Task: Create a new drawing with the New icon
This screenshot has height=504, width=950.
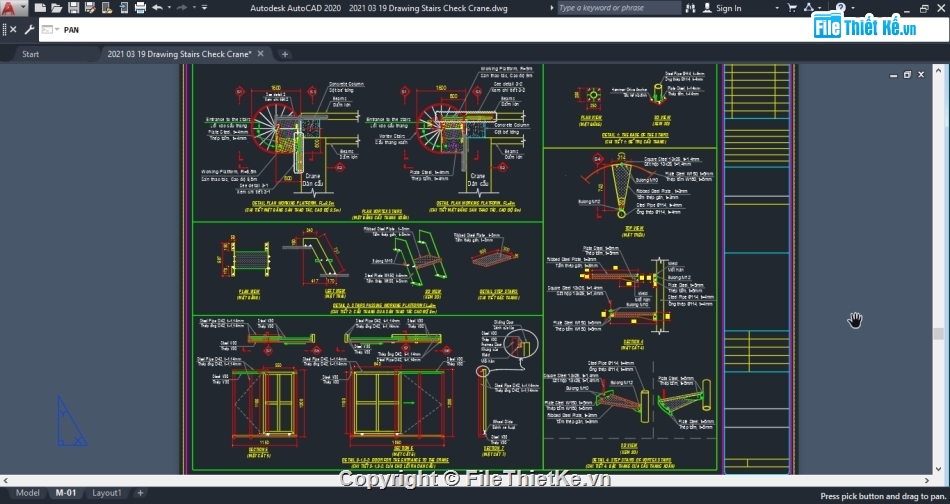Action: point(40,8)
